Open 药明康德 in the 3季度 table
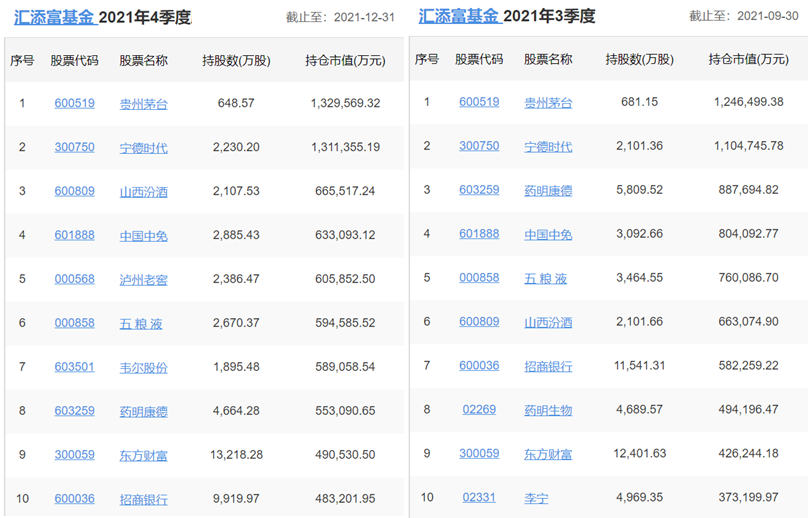 (548, 191)
